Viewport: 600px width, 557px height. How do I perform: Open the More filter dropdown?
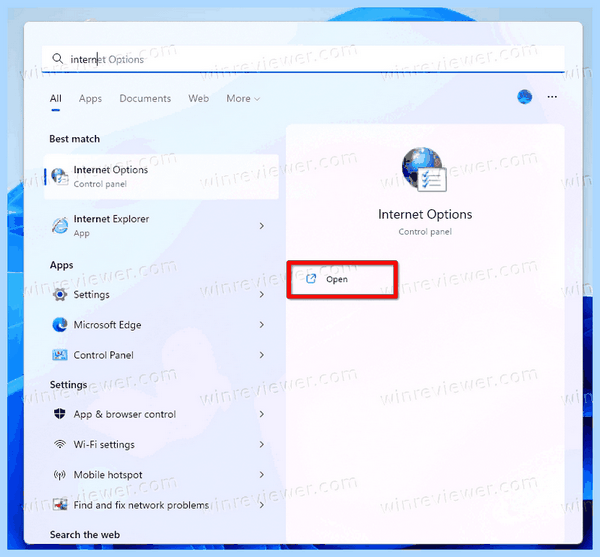(x=243, y=99)
